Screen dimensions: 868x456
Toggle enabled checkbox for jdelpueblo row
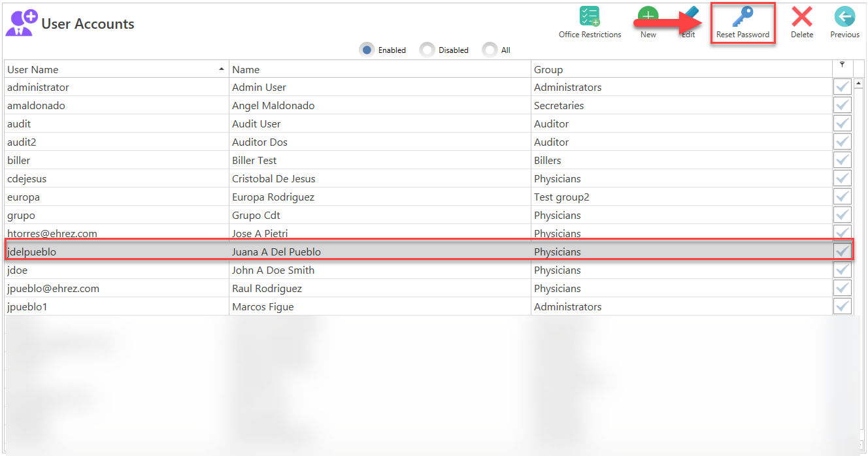click(x=843, y=252)
